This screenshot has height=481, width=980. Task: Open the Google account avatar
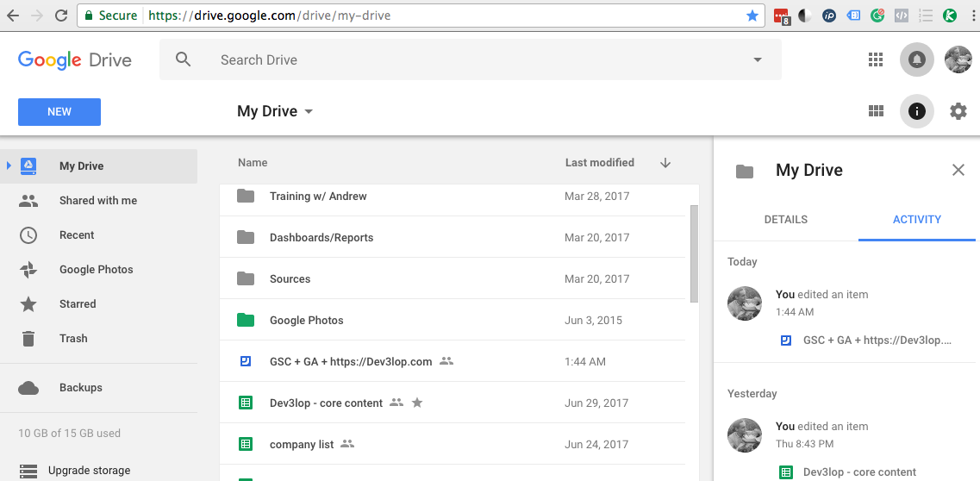point(958,59)
